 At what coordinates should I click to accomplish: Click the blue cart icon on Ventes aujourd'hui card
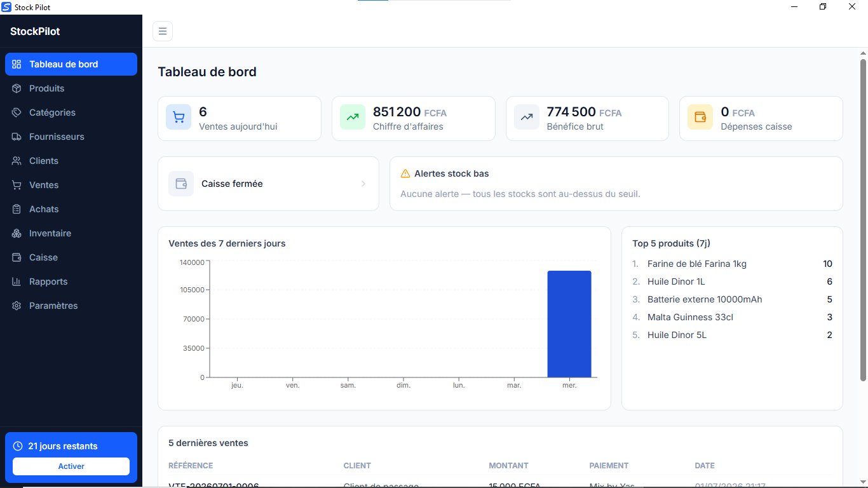[179, 117]
